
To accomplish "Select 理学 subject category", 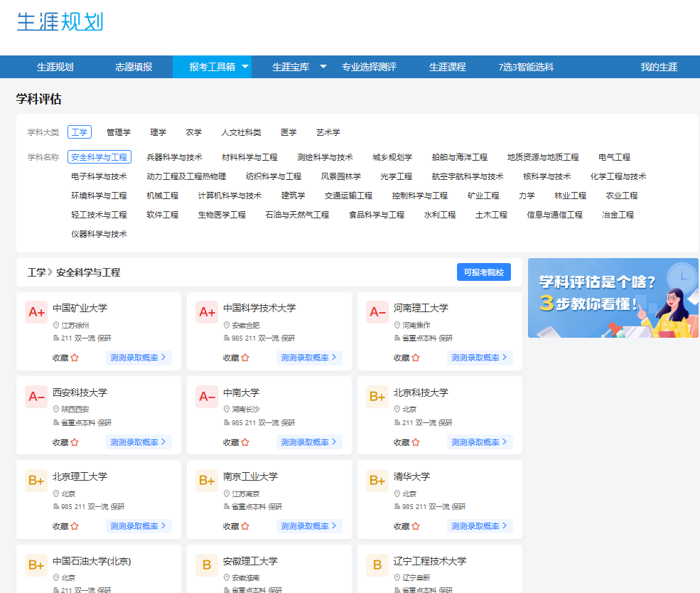I will click(158, 132).
